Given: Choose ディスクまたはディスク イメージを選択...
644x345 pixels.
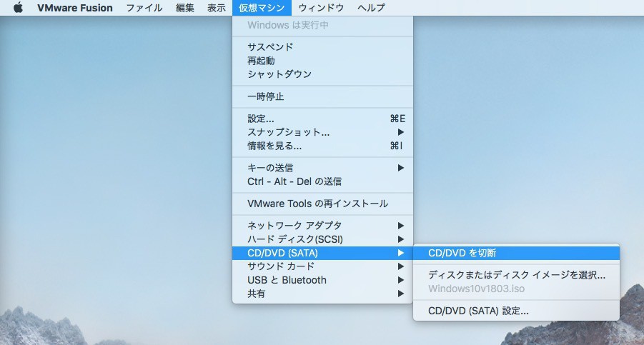Looking at the screenshot, I should (x=516, y=275).
